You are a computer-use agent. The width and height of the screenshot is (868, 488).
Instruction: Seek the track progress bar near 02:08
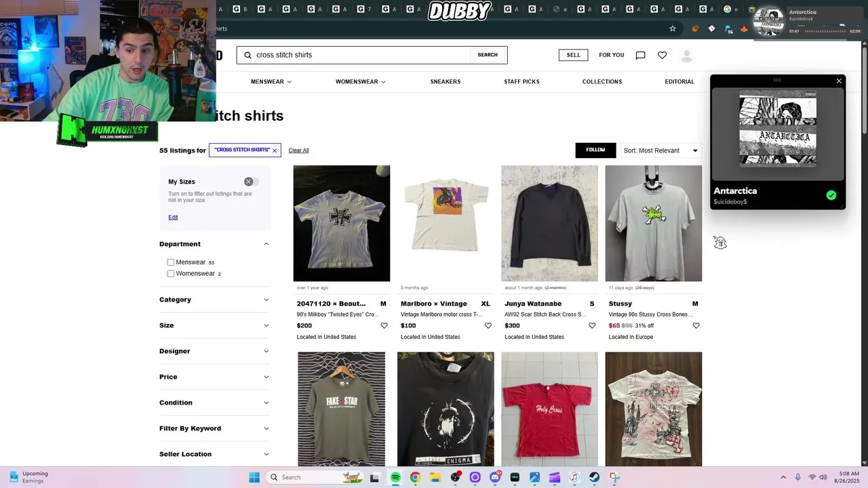point(825,31)
